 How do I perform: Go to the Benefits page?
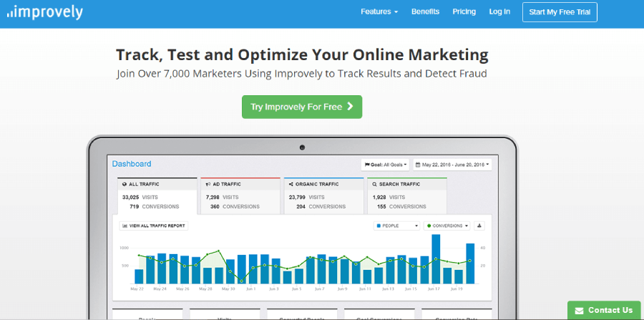(x=425, y=12)
